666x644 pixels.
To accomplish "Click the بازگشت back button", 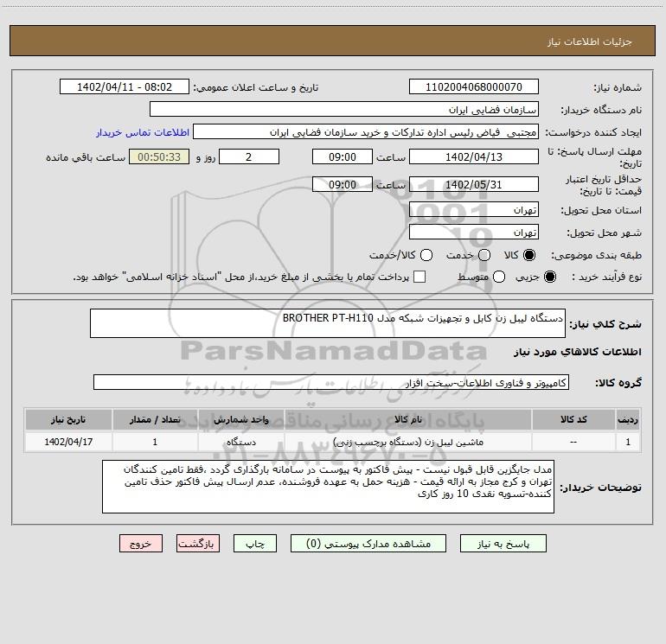I will [x=198, y=544].
